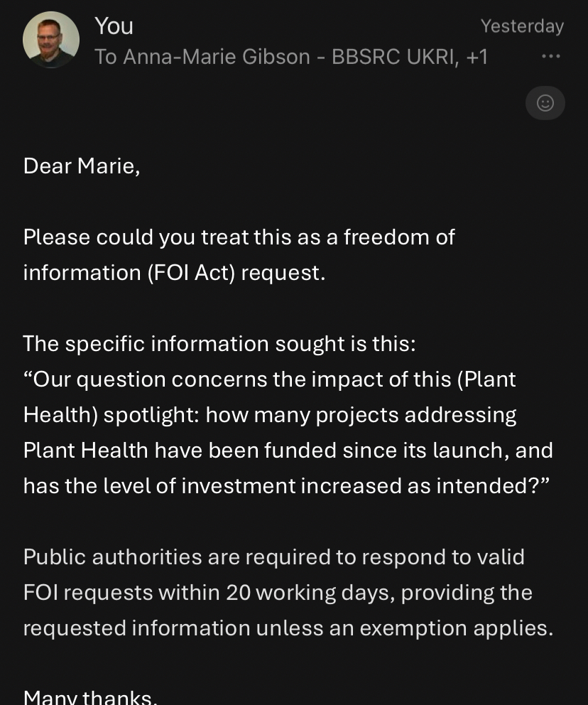Screen dimensions: 588x705
Task: Open the more options three-dot menu
Action: click(550, 56)
